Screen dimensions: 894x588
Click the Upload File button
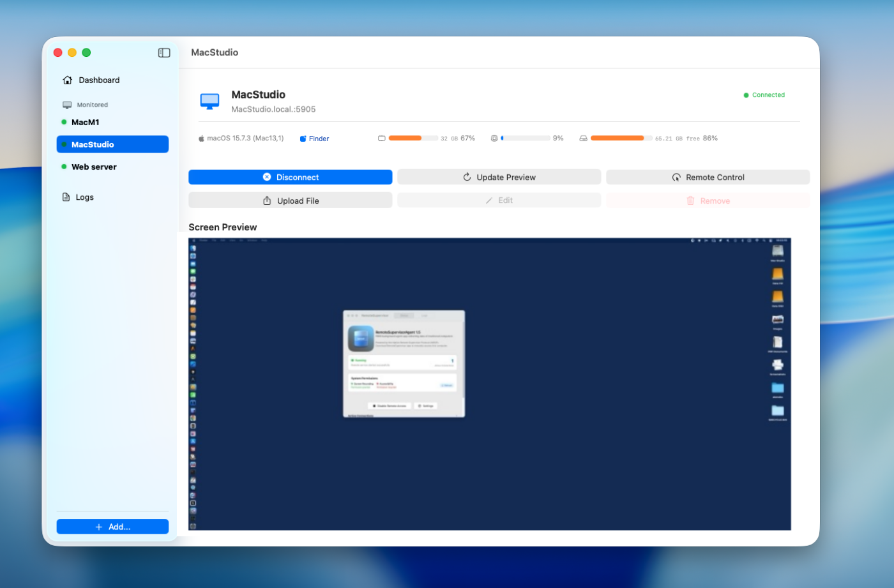(291, 200)
